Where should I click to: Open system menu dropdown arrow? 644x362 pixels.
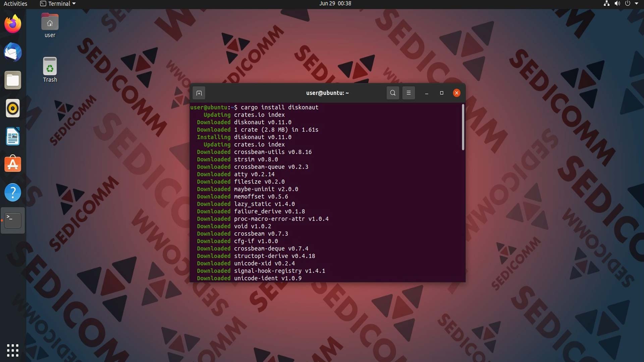637,4
